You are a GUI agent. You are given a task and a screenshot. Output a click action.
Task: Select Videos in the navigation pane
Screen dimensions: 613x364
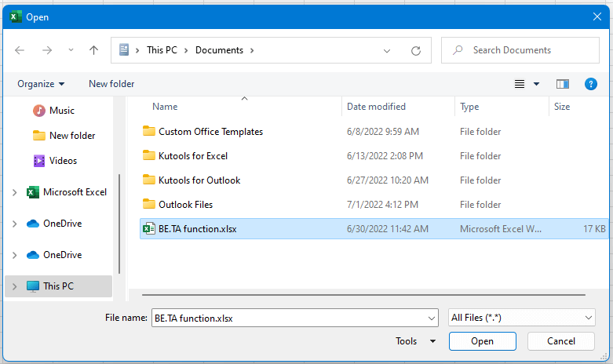pyautogui.click(x=63, y=161)
